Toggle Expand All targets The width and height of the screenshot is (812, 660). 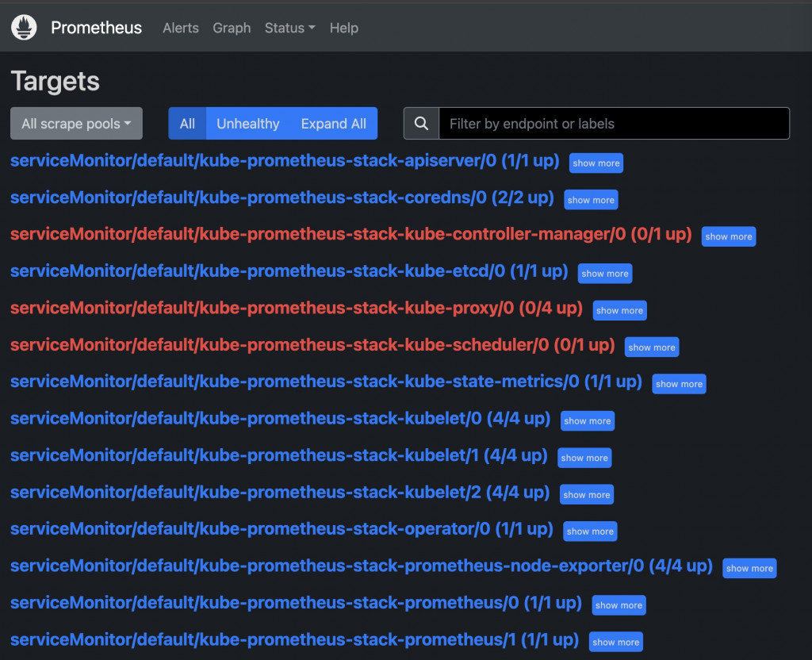[x=334, y=123]
